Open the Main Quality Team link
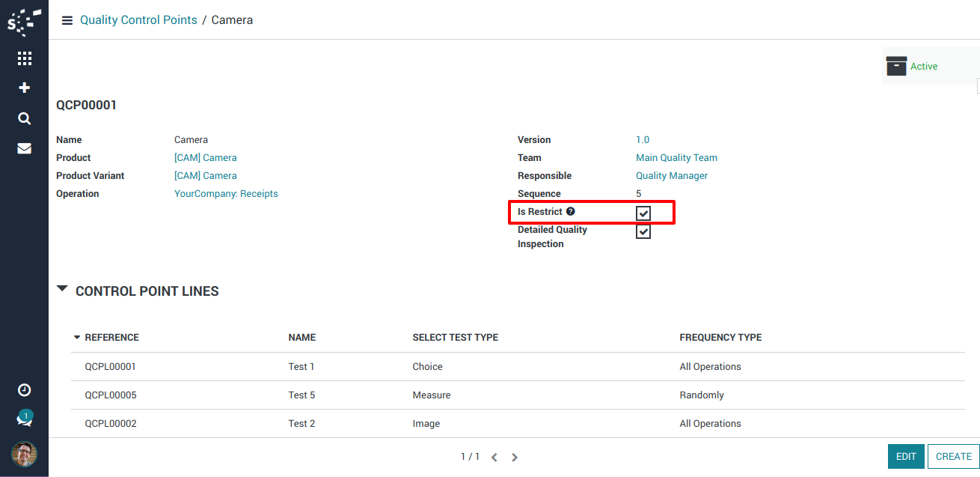The image size is (980, 477). (676, 158)
